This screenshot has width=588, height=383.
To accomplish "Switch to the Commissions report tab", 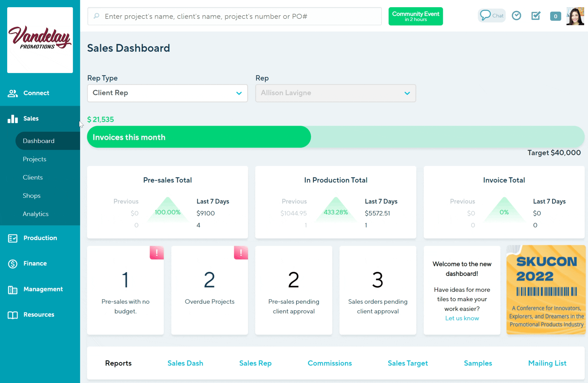I will coord(330,363).
